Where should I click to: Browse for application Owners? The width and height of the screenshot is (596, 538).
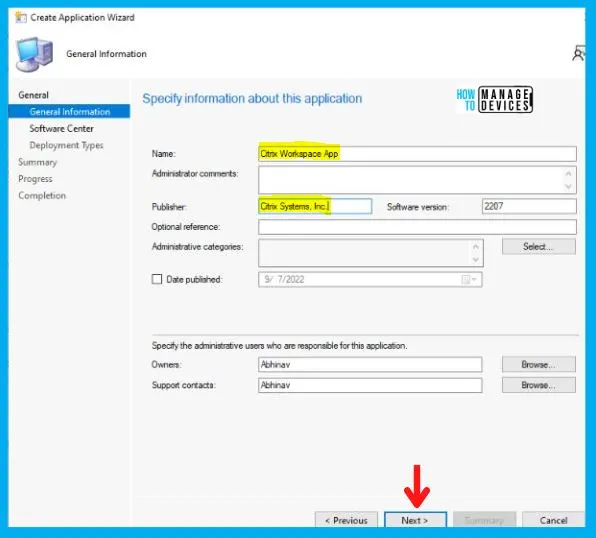(x=539, y=364)
